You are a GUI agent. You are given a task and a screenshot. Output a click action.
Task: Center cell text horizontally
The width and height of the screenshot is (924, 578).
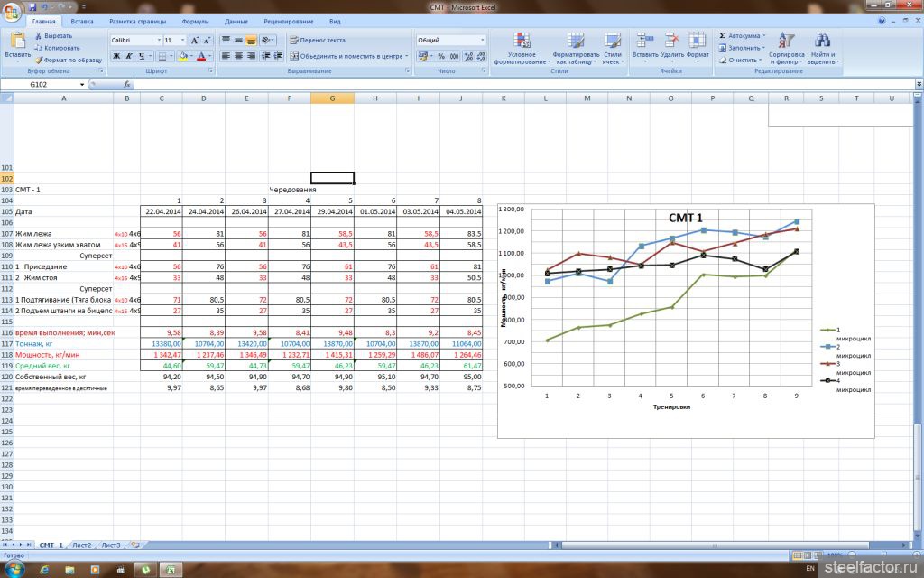tap(238, 56)
